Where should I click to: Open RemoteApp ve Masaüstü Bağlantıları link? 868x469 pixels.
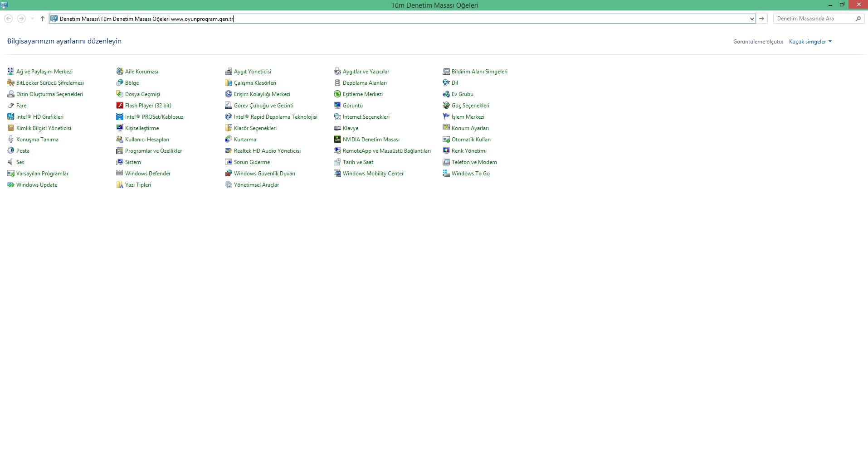pos(387,151)
